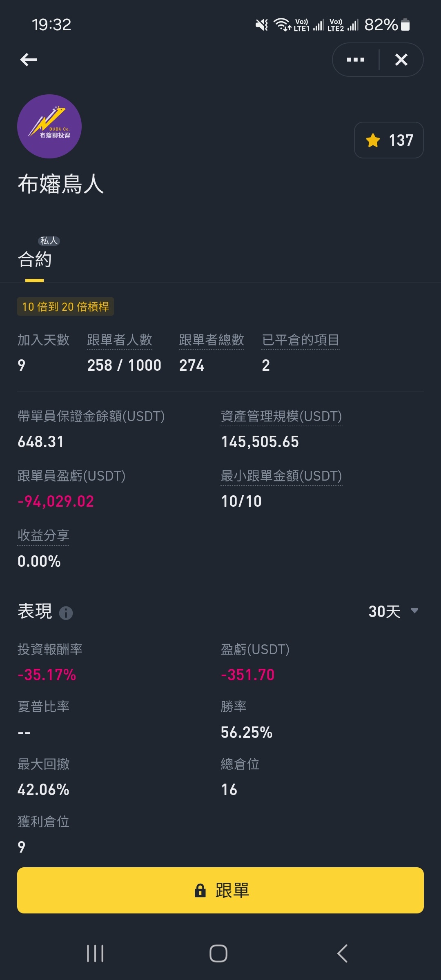Tap the 私人 badge
Viewport: 441px width, 980px height.
click(x=49, y=241)
